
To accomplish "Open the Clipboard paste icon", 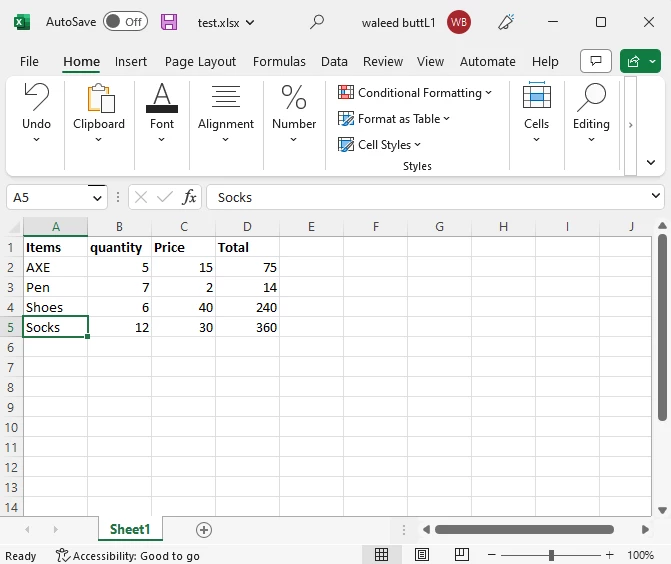I will (x=99, y=98).
